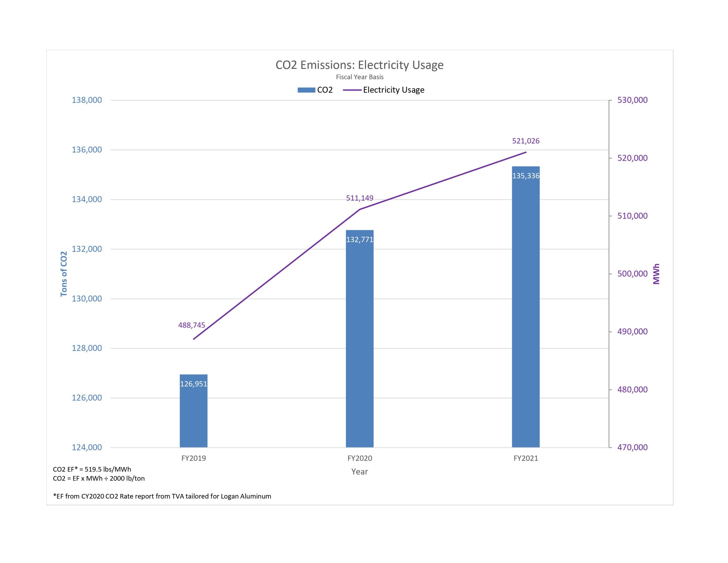Click the FY2019 CO2 bar
This screenshot has width=728, height=563.
point(194,411)
